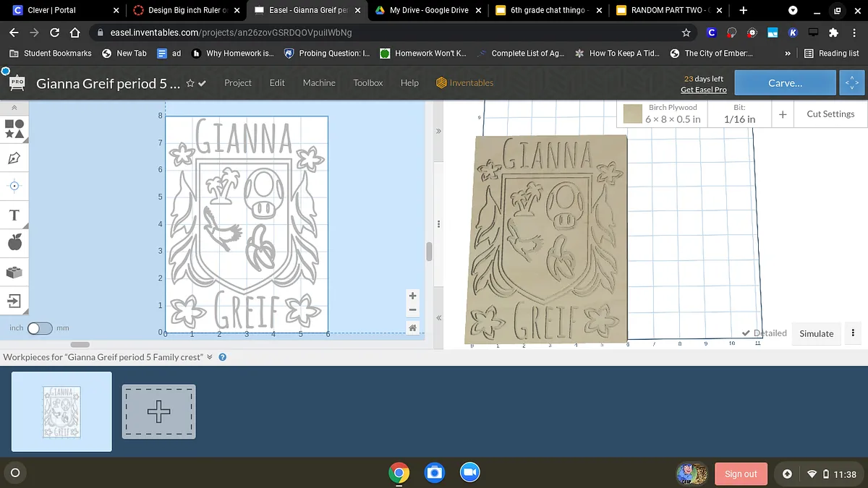Open the icon library apple button
The image size is (868, 488).
tap(14, 243)
